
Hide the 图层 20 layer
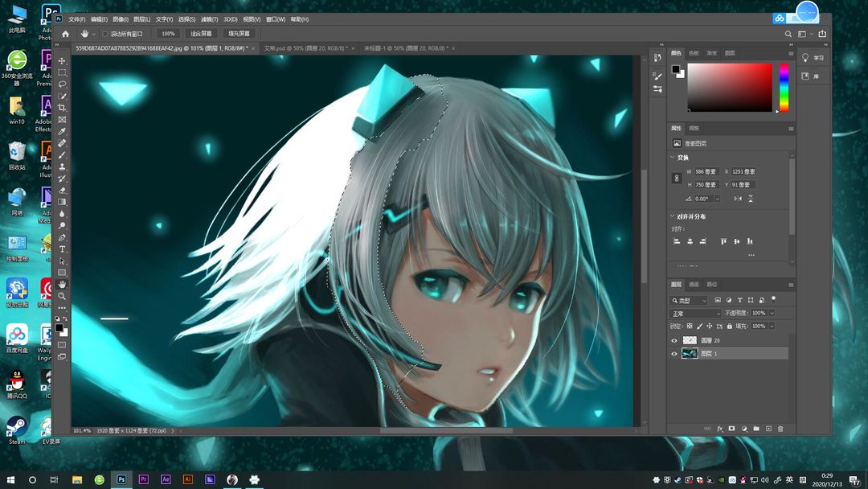click(x=674, y=340)
